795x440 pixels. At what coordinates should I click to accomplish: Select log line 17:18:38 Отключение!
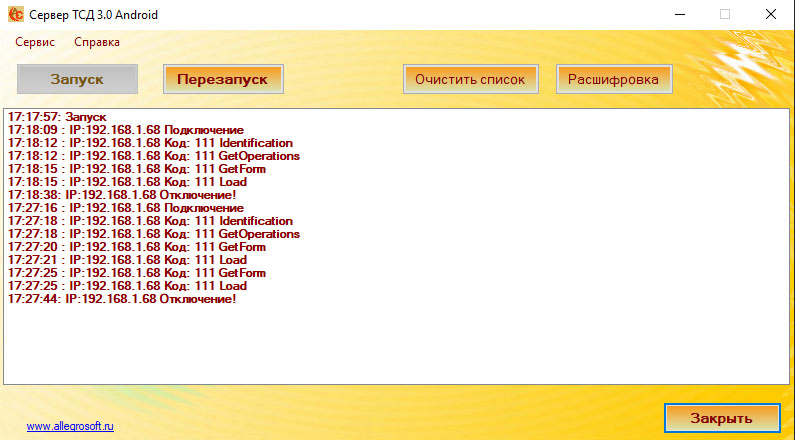point(122,195)
